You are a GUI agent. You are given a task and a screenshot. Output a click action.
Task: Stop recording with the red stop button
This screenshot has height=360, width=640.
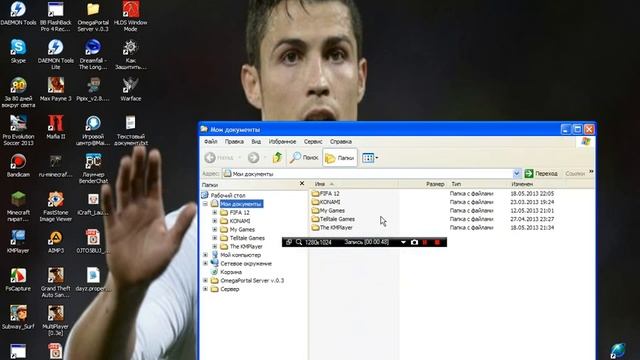pos(437,242)
